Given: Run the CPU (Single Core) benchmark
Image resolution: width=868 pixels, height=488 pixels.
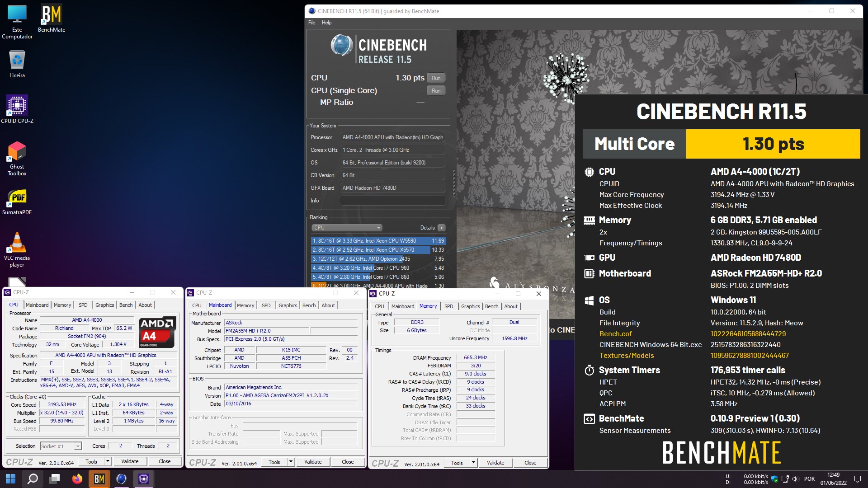Looking at the screenshot, I should click(436, 91).
